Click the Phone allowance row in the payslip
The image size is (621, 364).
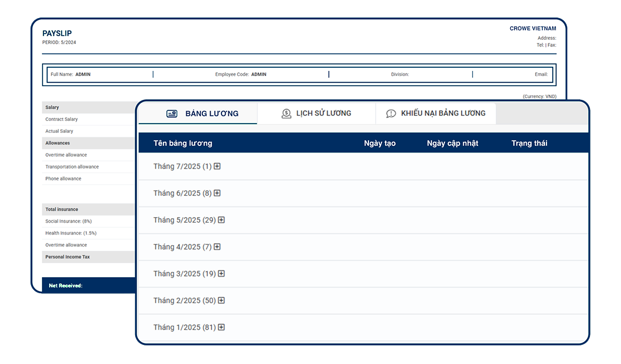pyautogui.click(x=88, y=179)
